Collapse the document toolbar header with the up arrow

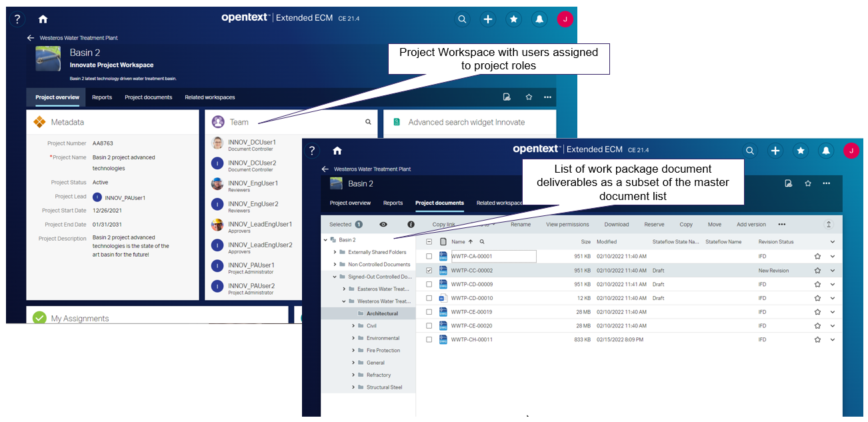pos(829,225)
